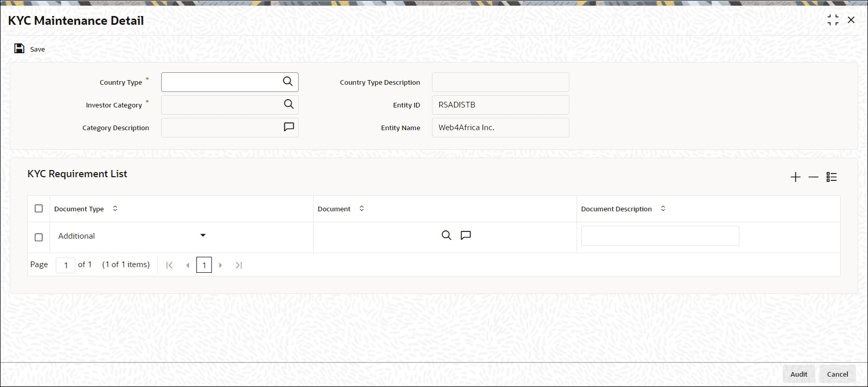Image resolution: width=868 pixels, height=387 pixels.
Task: Go to next page of list
Action: [220, 265]
